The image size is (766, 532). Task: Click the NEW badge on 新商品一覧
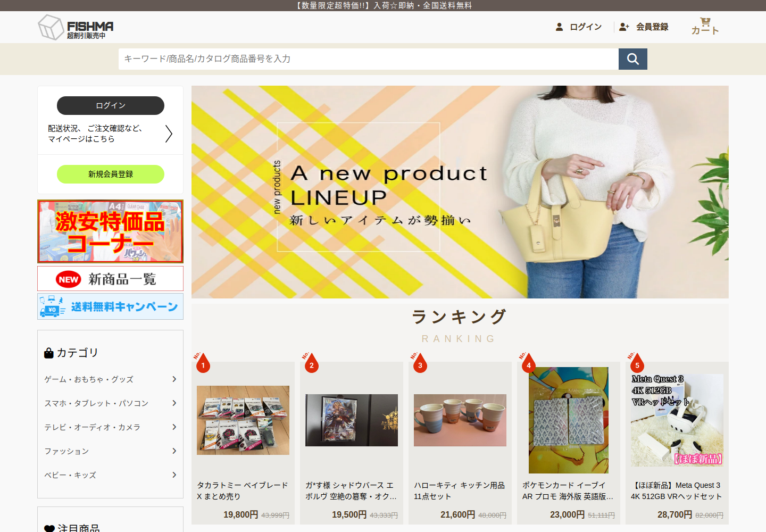(x=69, y=279)
